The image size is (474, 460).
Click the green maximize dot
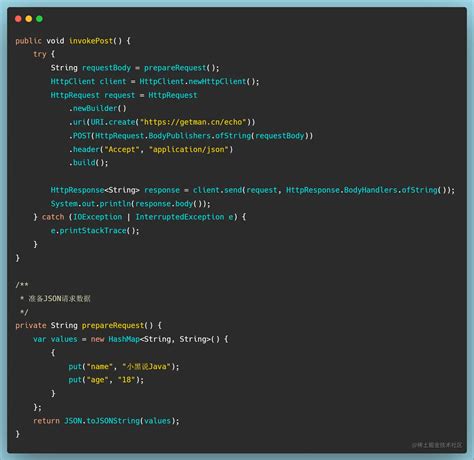click(39, 19)
